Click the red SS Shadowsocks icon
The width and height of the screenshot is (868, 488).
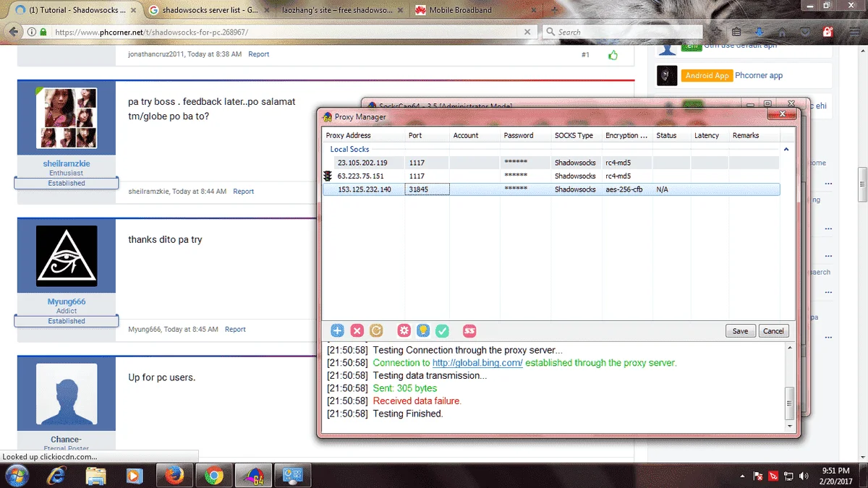(x=469, y=330)
